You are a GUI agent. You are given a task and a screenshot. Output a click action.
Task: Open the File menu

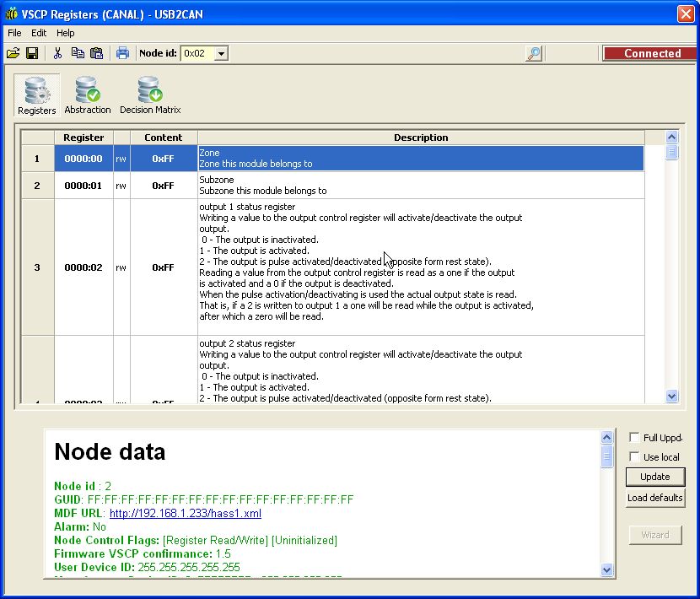point(14,33)
